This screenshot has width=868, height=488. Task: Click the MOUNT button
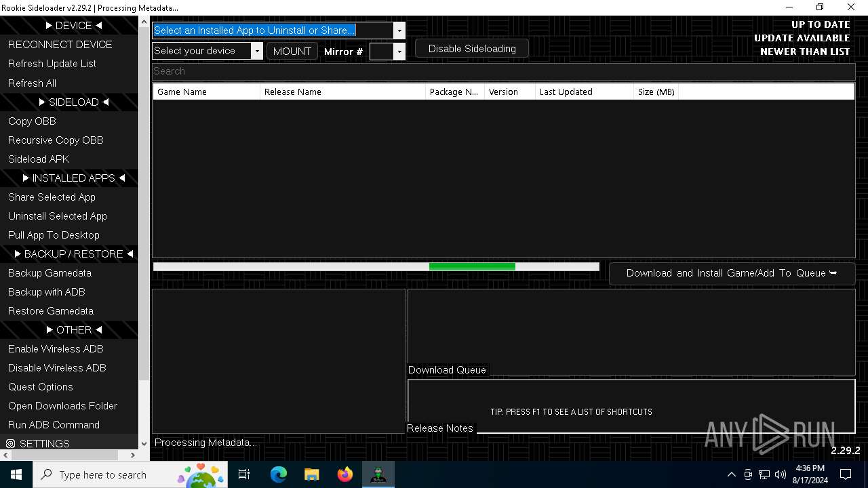pos(292,51)
